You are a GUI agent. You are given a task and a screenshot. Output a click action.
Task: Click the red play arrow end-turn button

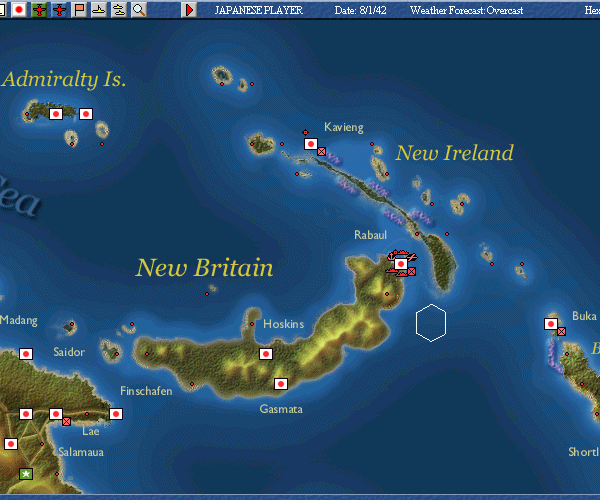[x=189, y=10]
